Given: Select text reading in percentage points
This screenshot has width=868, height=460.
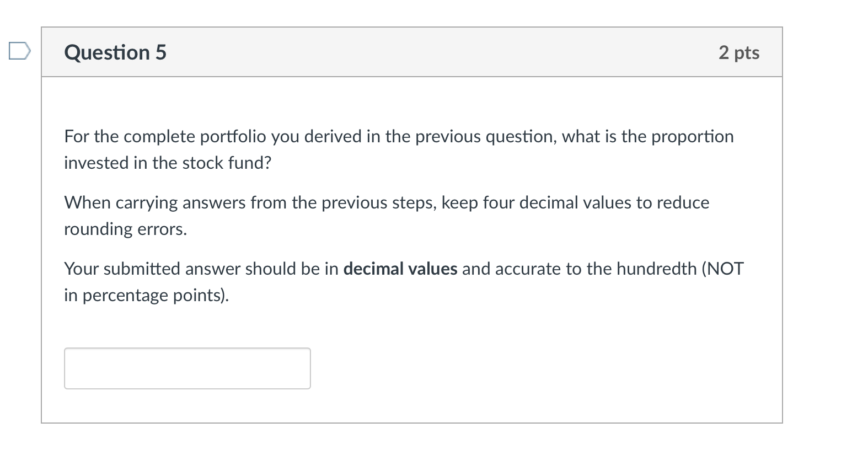Looking at the screenshot, I should click(146, 295).
